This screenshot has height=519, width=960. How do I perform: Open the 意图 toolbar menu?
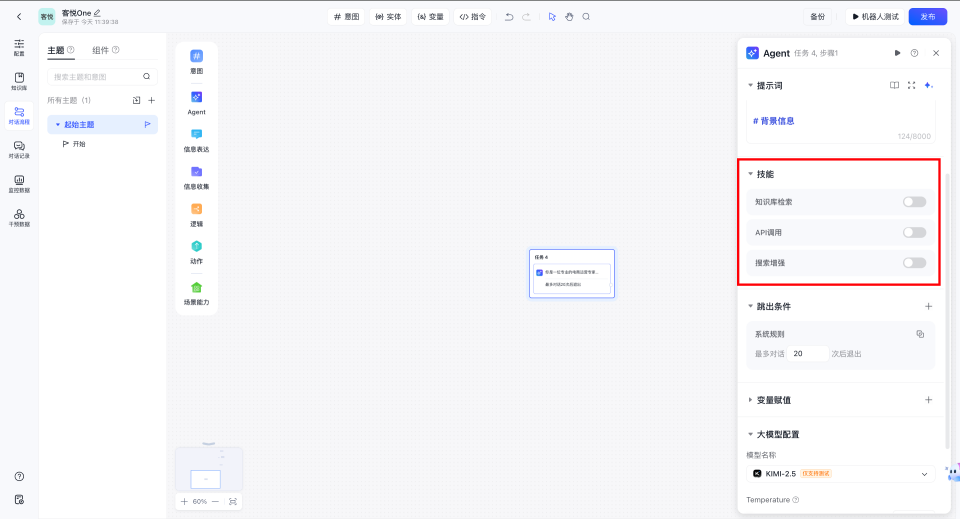tap(347, 17)
